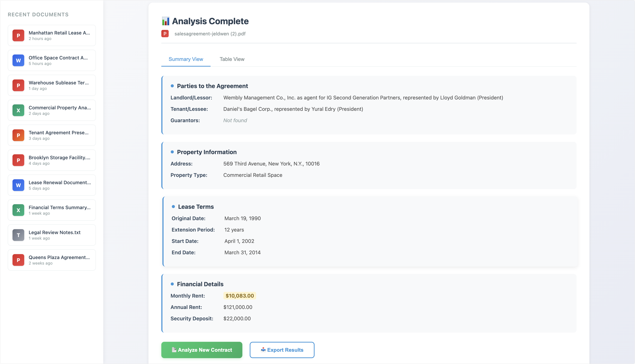The height and width of the screenshot is (364, 635).
Task: Click the highlighted $10,083.00 monthly rent value
Action: click(x=240, y=296)
